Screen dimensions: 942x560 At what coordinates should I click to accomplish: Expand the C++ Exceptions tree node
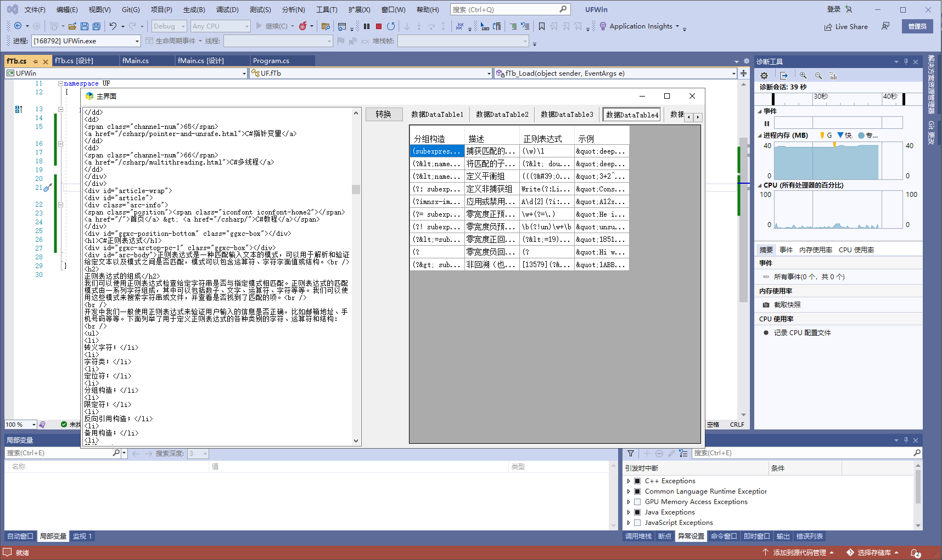click(x=629, y=481)
